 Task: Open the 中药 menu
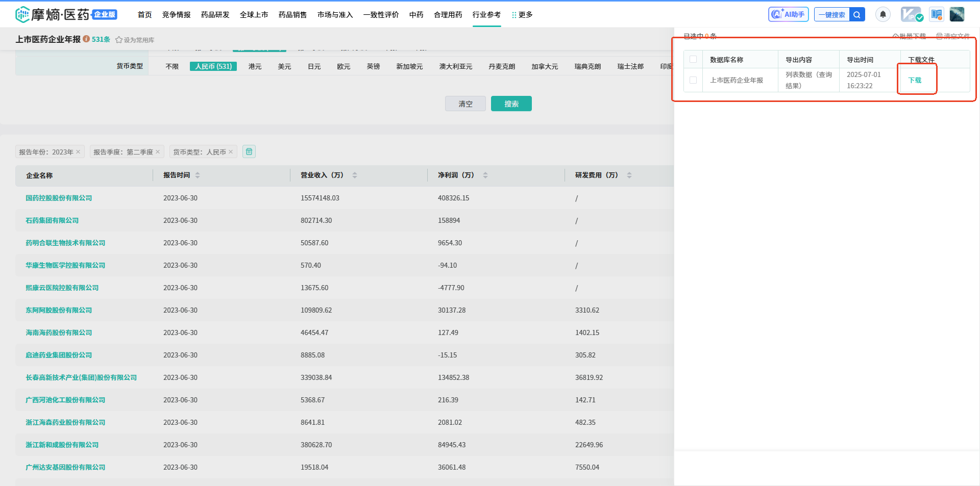[416, 15]
